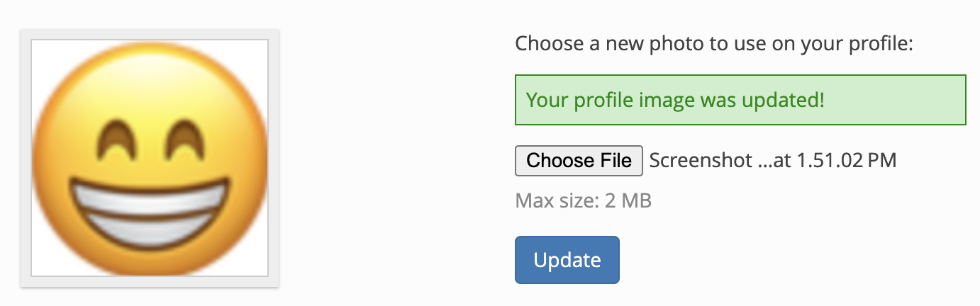Click the emoji's chin below the teeth

coord(150,256)
